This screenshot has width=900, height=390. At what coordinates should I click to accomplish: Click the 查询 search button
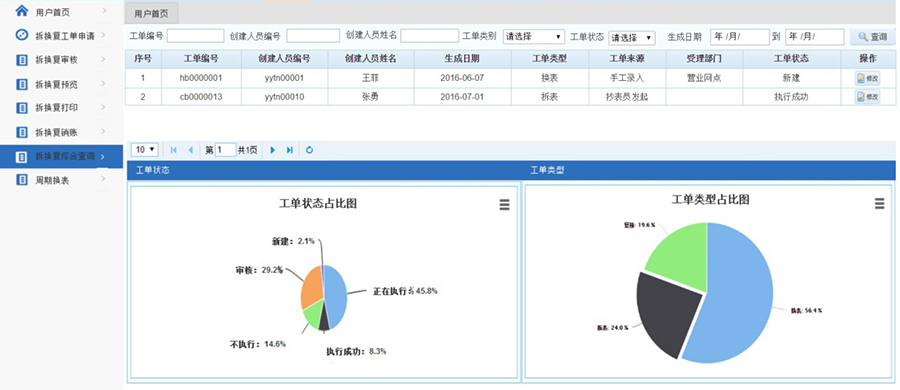[x=872, y=37]
